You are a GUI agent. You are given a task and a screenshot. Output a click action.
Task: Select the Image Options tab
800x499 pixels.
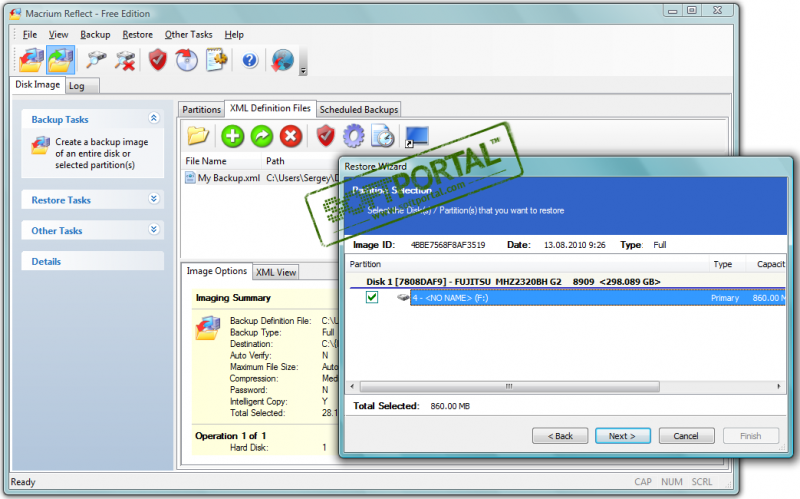(x=216, y=271)
